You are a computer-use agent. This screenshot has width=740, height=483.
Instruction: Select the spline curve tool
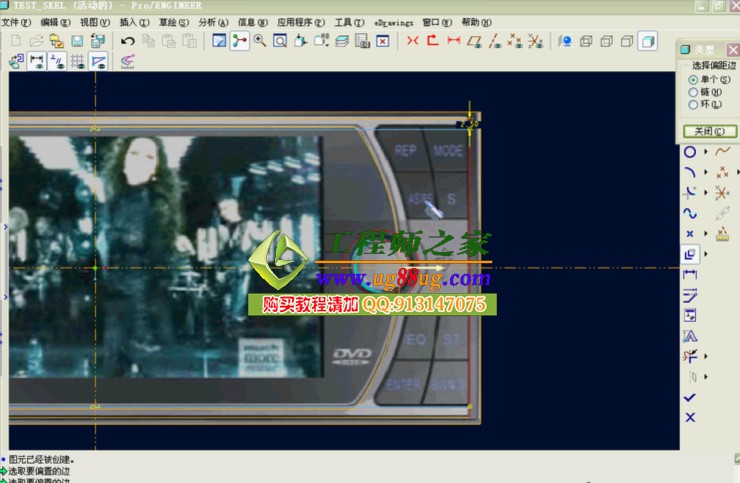pyautogui.click(x=690, y=213)
